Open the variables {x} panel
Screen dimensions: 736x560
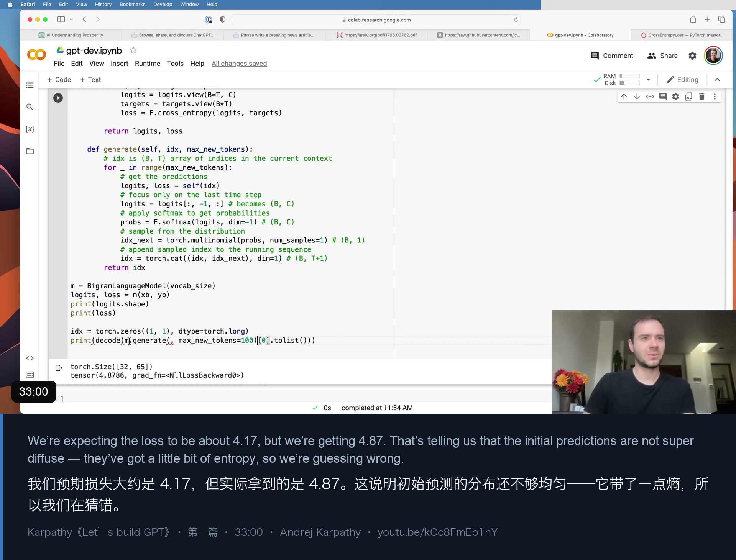pyautogui.click(x=30, y=129)
